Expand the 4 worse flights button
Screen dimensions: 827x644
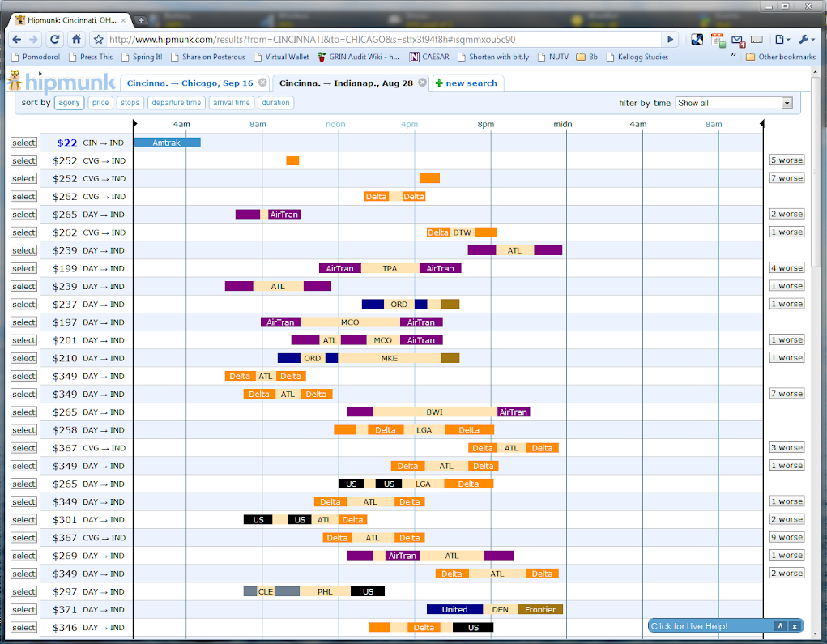(787, 268)
